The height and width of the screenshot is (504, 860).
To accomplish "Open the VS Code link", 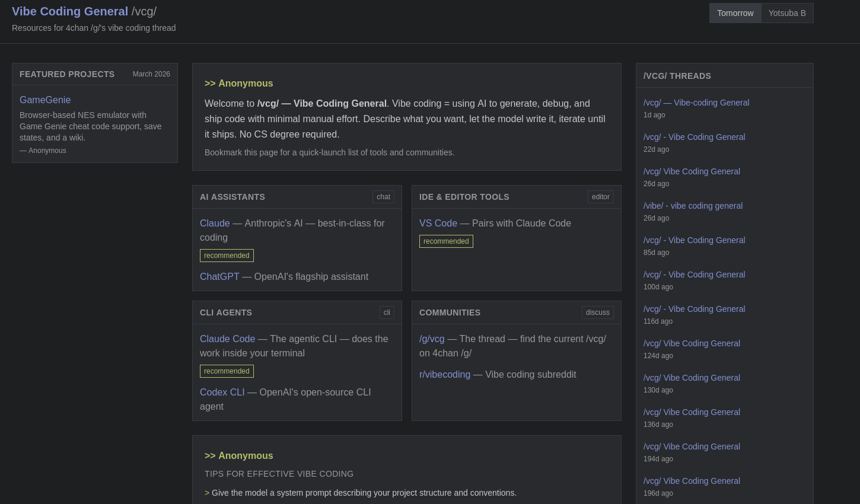I will click(x=438, y=223).
